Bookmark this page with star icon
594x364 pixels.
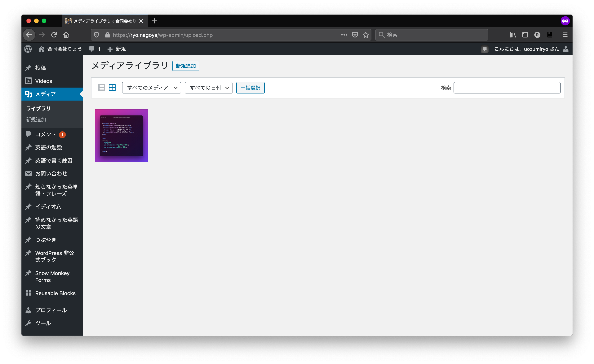pyautogui.click(x=366, y=35)
